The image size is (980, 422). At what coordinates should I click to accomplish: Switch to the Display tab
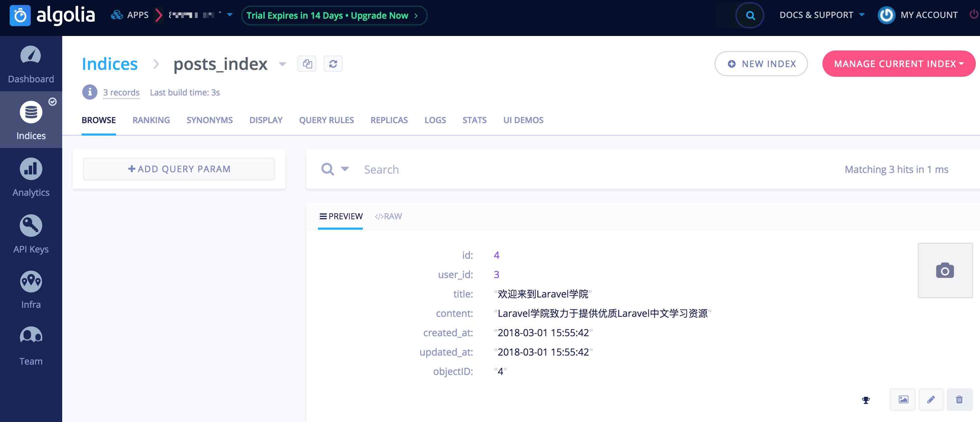[x=266, y=120]
